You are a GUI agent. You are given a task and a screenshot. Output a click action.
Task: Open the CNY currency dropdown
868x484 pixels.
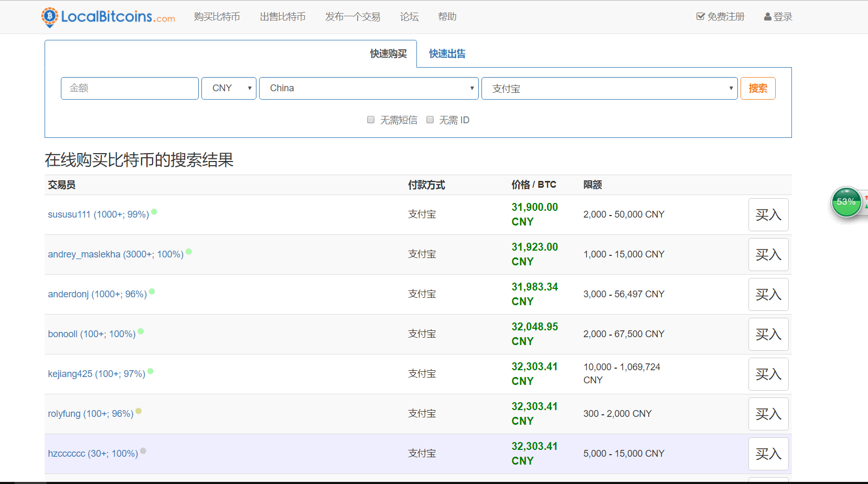229,88
